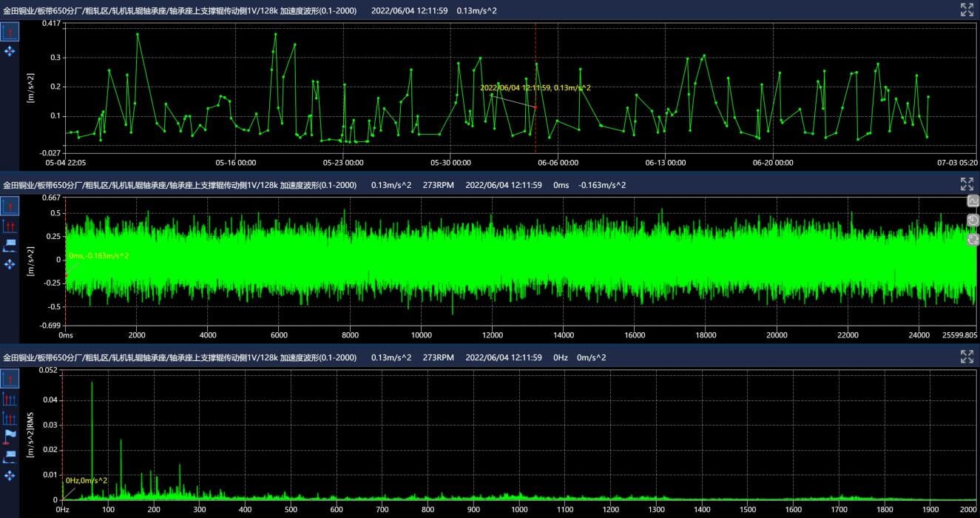Click red data point at 2022/06/04 12:11:59
Screen dimensions: 980x518
(x=535, y=108)
